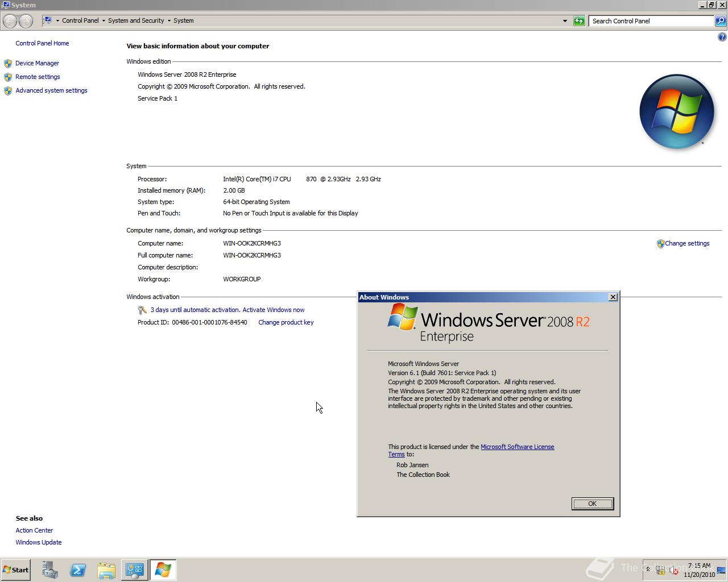Click the Show desktop icon in tray
This screenshot has width=728, height=582.
(722, 570)
